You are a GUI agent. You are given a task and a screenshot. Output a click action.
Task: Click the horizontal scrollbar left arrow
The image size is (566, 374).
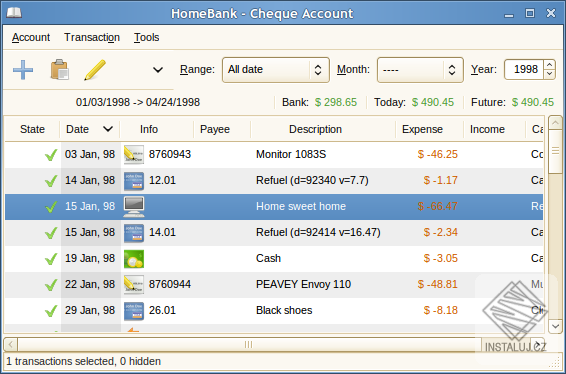click(x=10, y=344)
